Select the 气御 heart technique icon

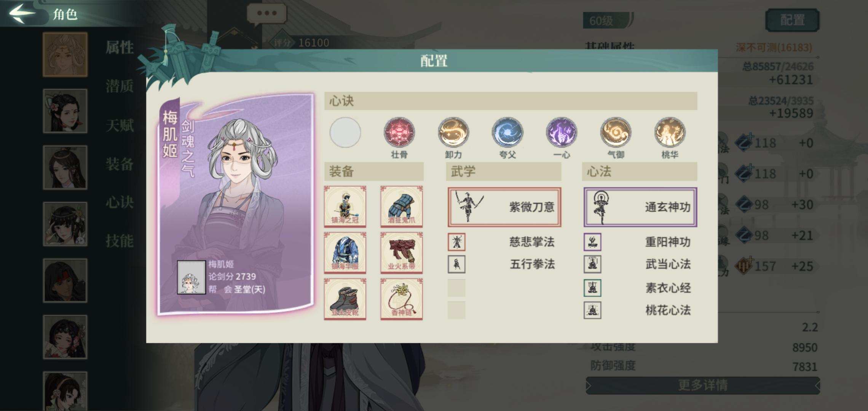pyautogui.click(x=616, y=132)
